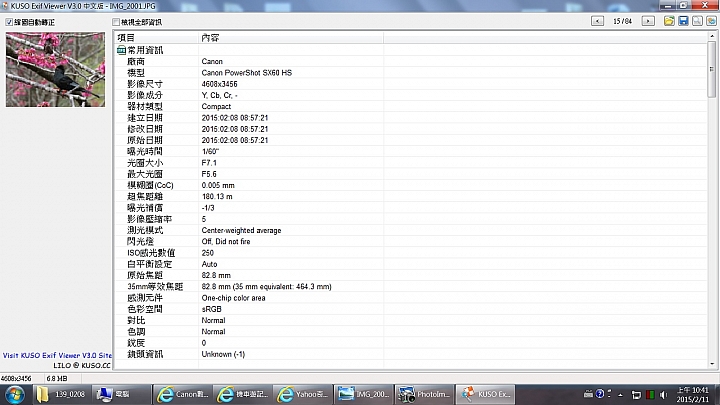This screenshot has width=720, height=405.
Task: Click the scroll up arrow of the list
Action: (x=712, y=36)
